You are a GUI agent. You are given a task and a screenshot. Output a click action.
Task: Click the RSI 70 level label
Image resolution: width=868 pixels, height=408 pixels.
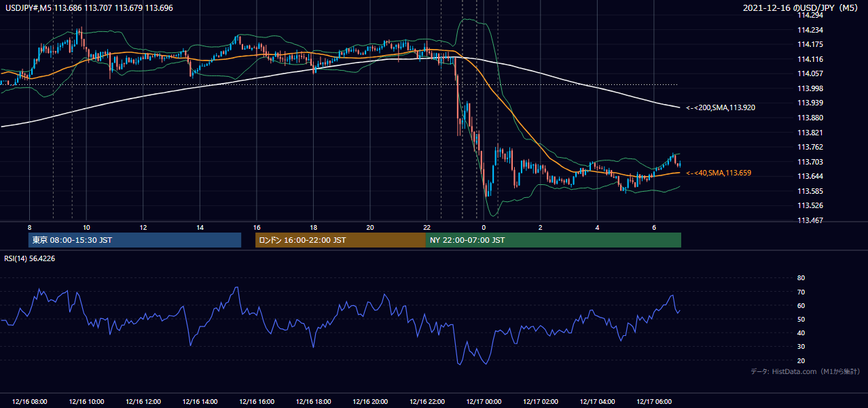pos(801,292)
